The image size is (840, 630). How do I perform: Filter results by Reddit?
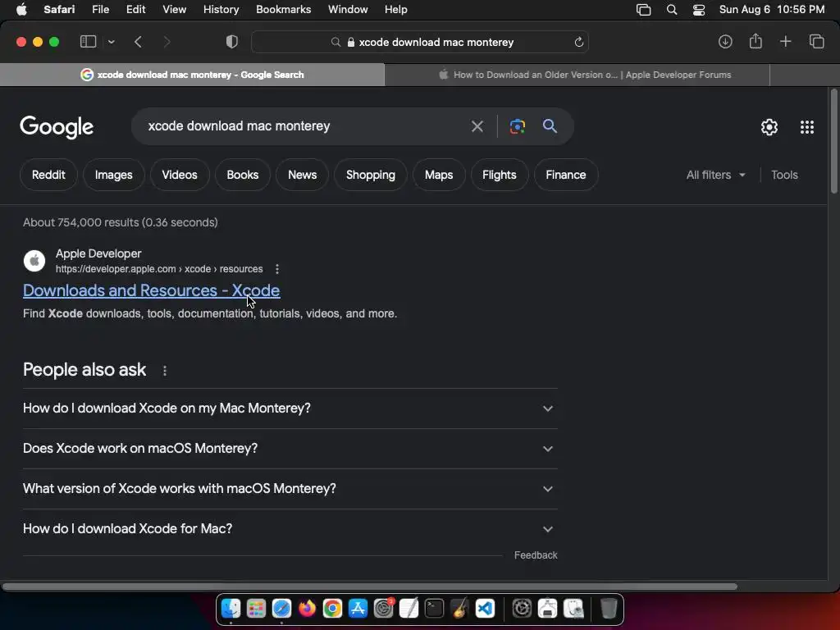point(48,175)
